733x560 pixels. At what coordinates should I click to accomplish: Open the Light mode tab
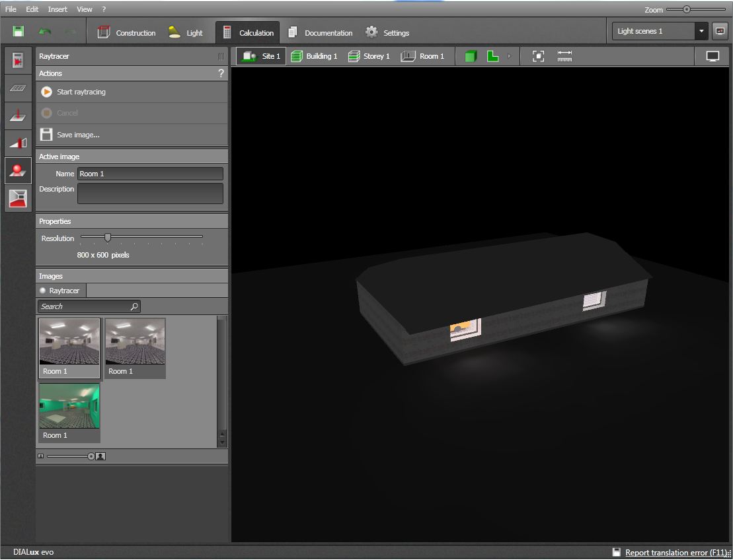[186, 33]
